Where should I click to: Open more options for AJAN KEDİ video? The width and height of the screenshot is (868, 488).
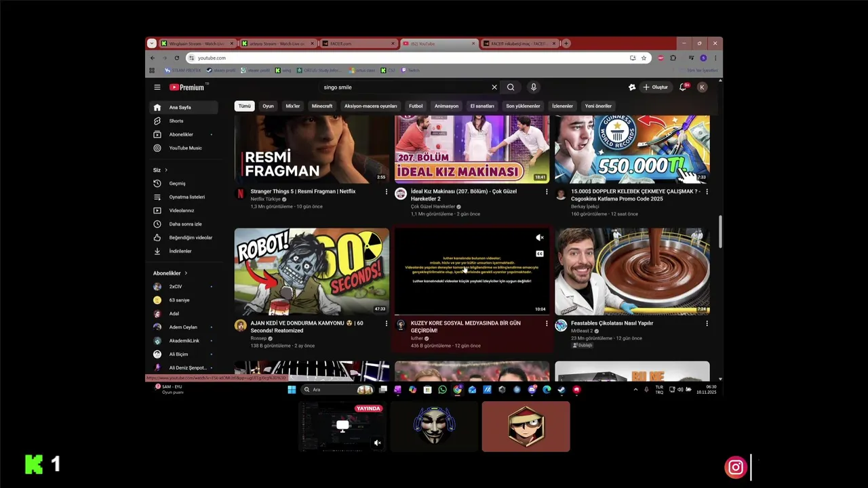tap(387, 323)
